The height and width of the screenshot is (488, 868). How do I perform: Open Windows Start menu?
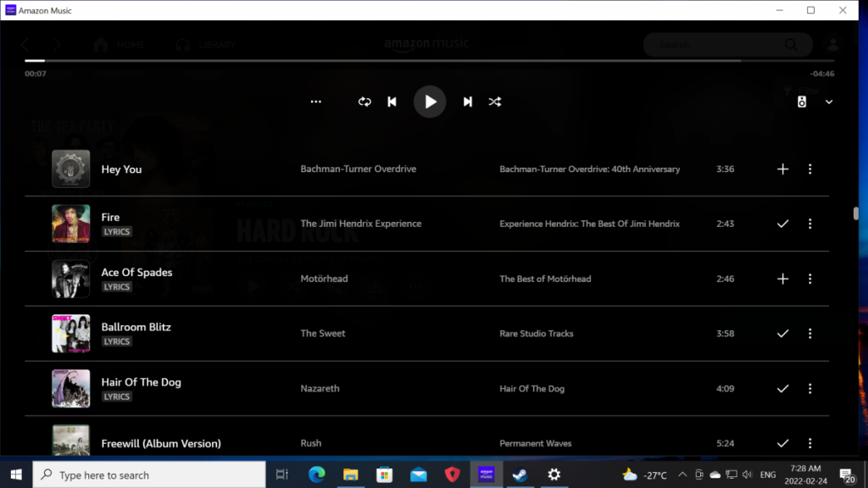click(x=16, y=474)
